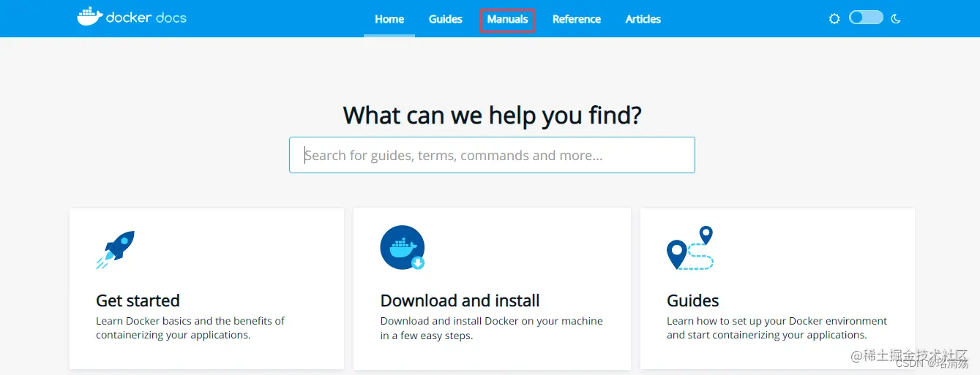Open the Reference tab
This screenshot has height=375, width=980.
tap(577, 19)
